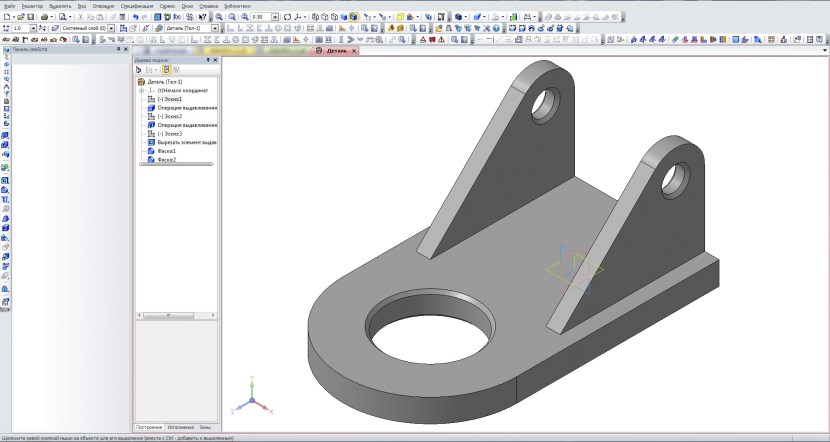Open the zoom scale 0.50 dropdown
The width and height of the screenshot is (830, 442).
coord(277,17)
